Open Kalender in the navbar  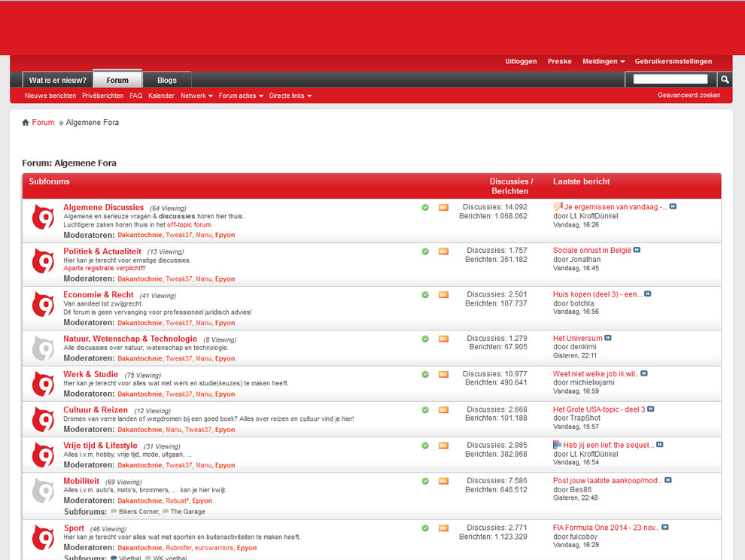(x=161, y=96)
